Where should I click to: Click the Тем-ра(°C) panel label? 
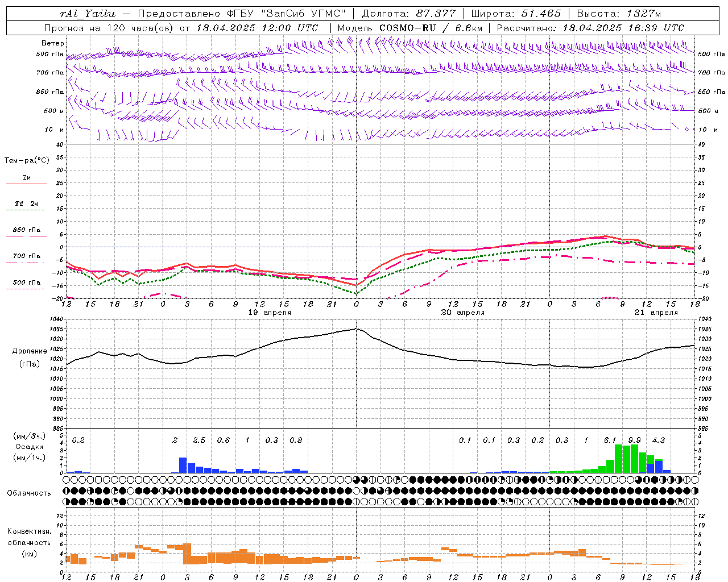[27, 160]
